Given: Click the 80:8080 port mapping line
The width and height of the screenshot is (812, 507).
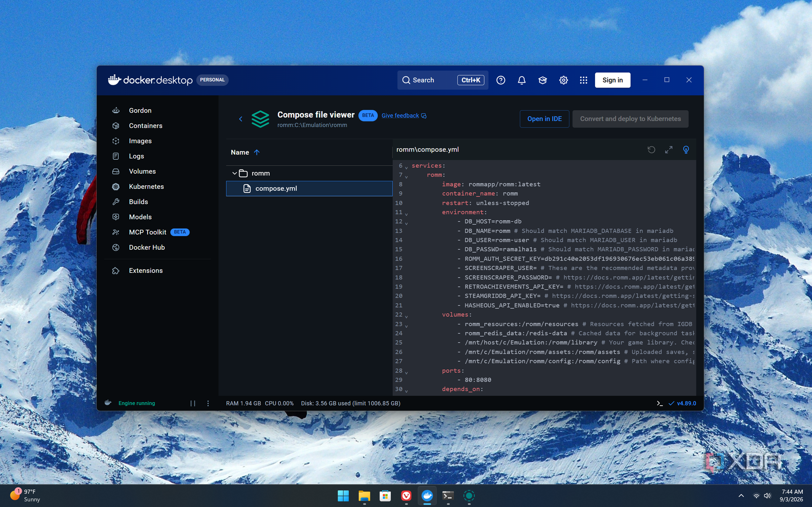Looking at the screenshot, I should point(474,380).
